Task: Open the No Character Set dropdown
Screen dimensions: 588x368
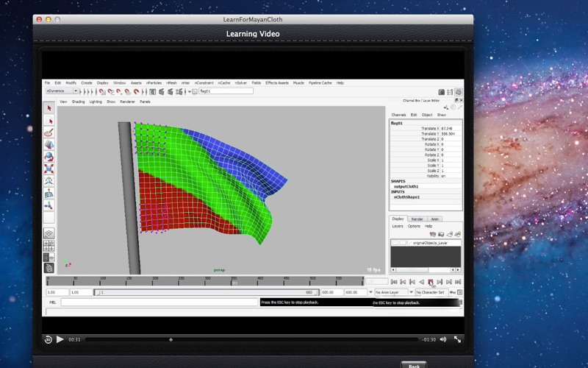Action: 431,292
